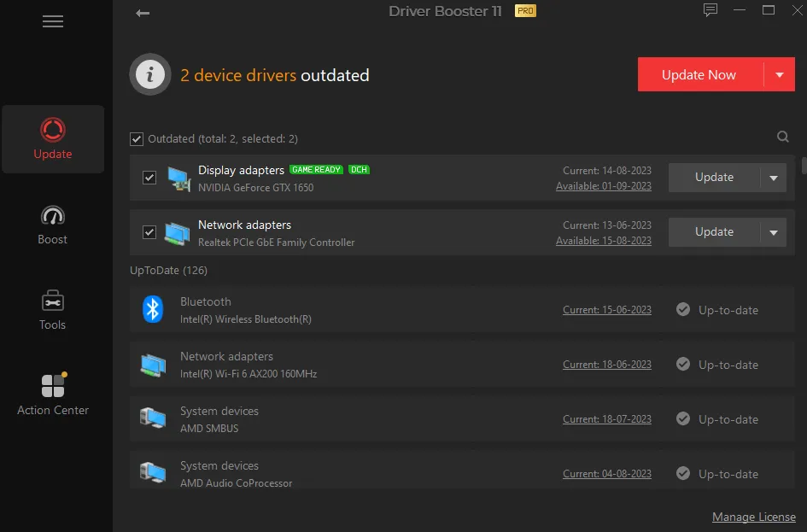Open the Manage License link

coord(753,517)
